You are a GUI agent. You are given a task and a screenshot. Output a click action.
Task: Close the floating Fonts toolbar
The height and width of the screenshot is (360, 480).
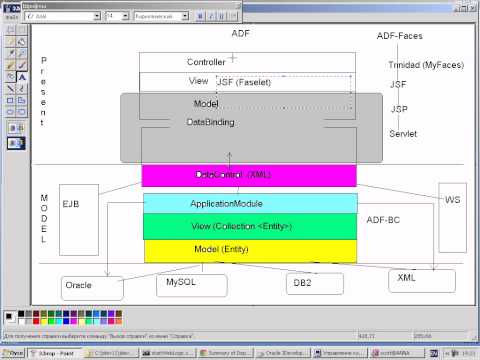pyautogui.click(x=238, y=6)
